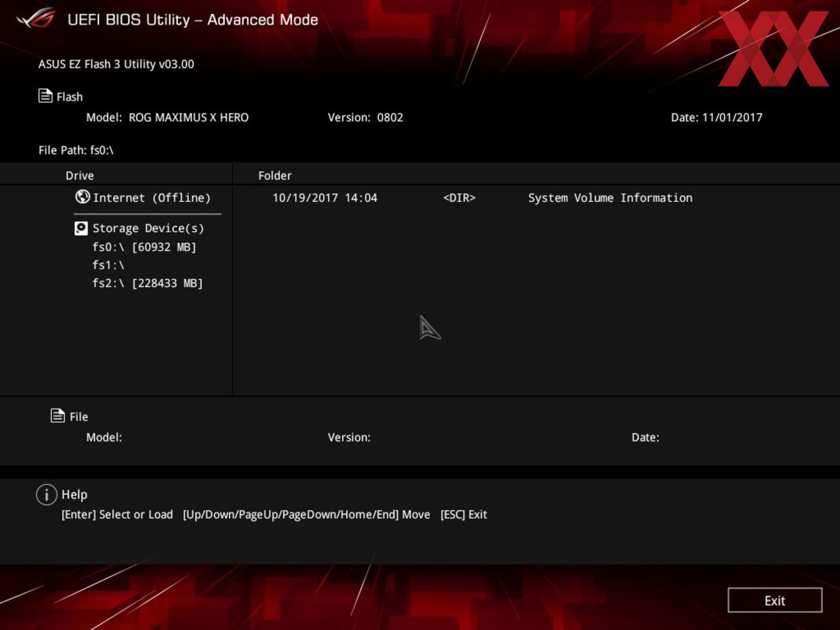Click the [ESC] Exit help hint
Viewport: 840px width, 630px height.
pyautogui.click(x=464, y=514)
